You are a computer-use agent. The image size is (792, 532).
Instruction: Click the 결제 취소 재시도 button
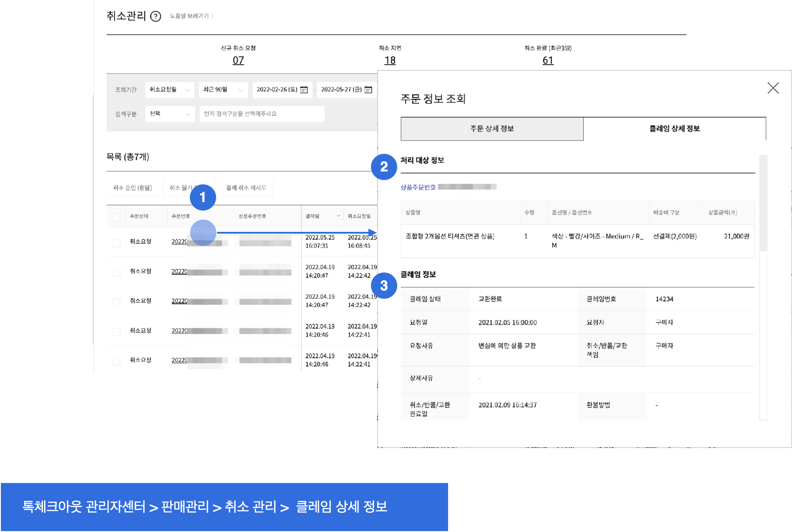click(246, 188)
